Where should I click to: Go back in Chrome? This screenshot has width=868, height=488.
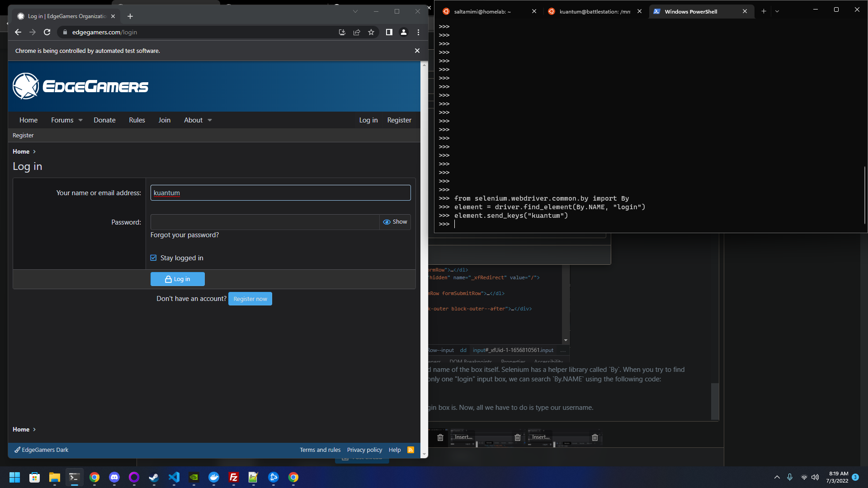point(18,32)
